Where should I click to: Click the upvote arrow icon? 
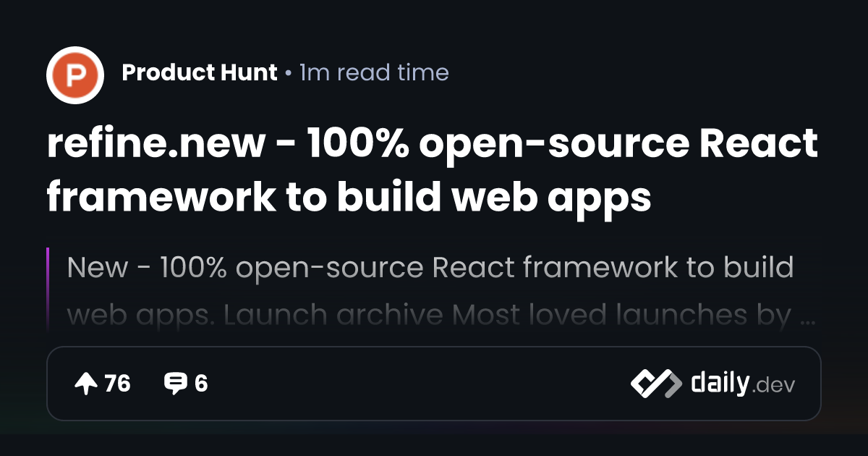tap(86, 384)
